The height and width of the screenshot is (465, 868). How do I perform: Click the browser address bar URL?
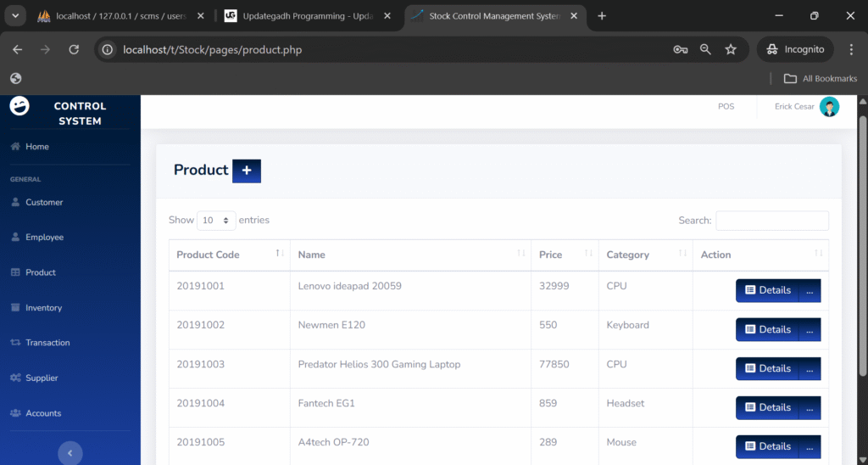point(213,50)
